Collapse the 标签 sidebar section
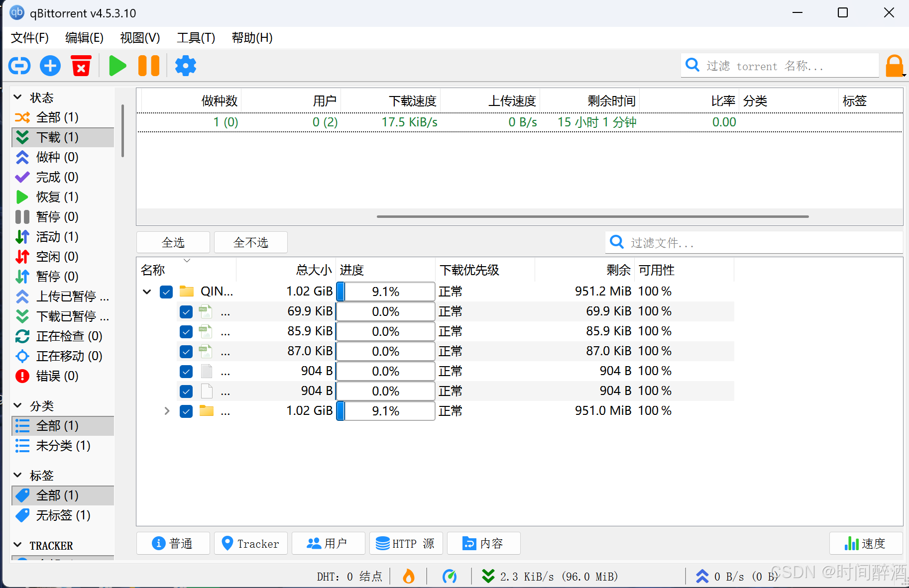 coord(17,475)
